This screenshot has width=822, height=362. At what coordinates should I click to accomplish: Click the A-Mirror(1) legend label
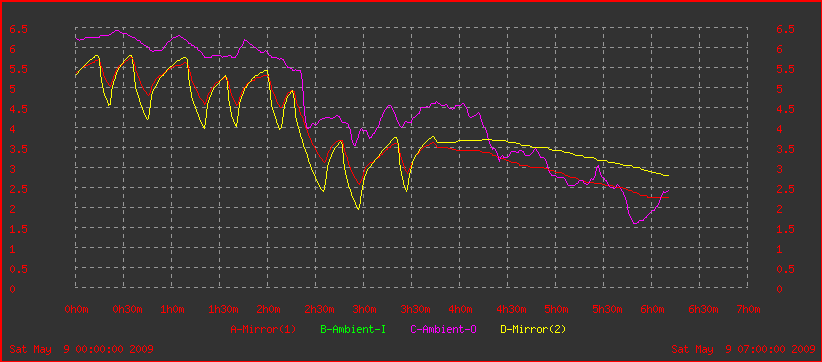(263, 329)
